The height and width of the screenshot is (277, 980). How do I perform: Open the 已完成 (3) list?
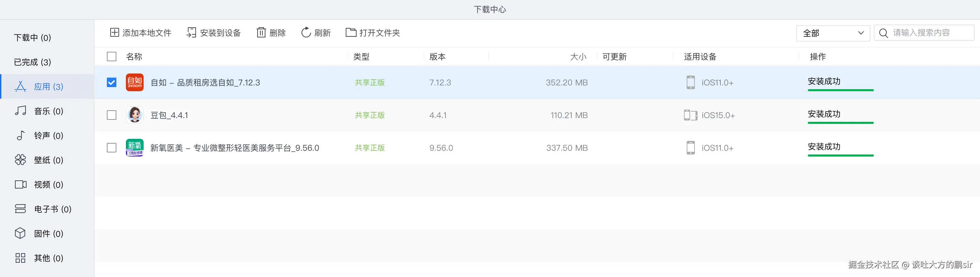click(x=33, y=62)
